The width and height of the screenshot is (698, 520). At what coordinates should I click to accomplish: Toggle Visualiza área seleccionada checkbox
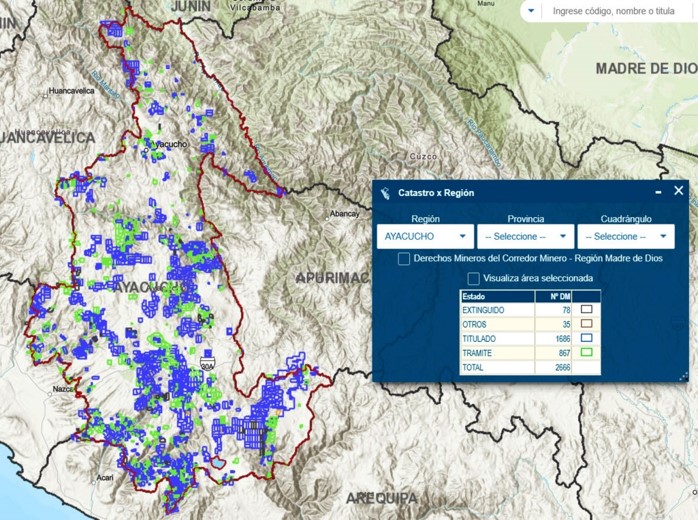click(474, 278)
